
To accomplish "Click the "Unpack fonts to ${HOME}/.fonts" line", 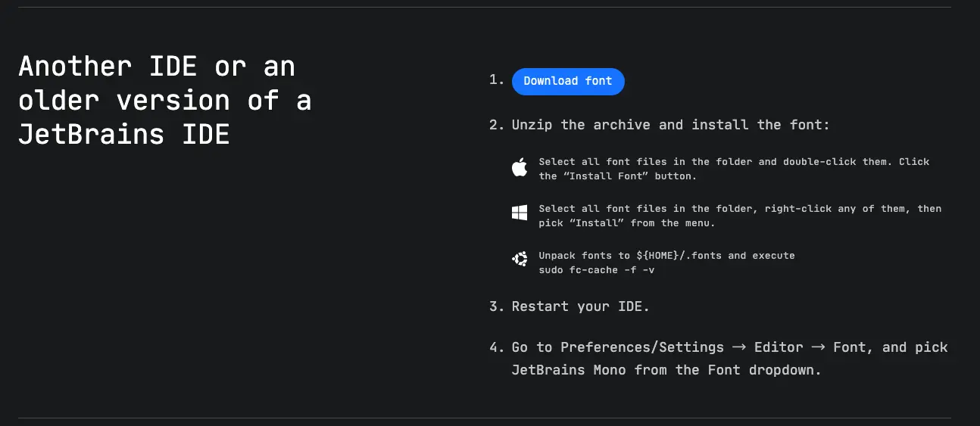I will pos(666,256).
